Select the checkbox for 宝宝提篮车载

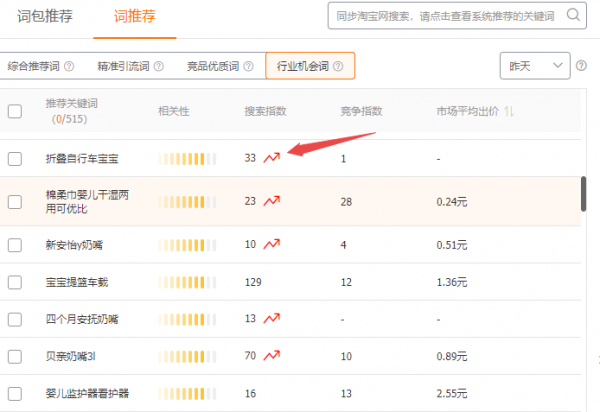tap(15, 283)
